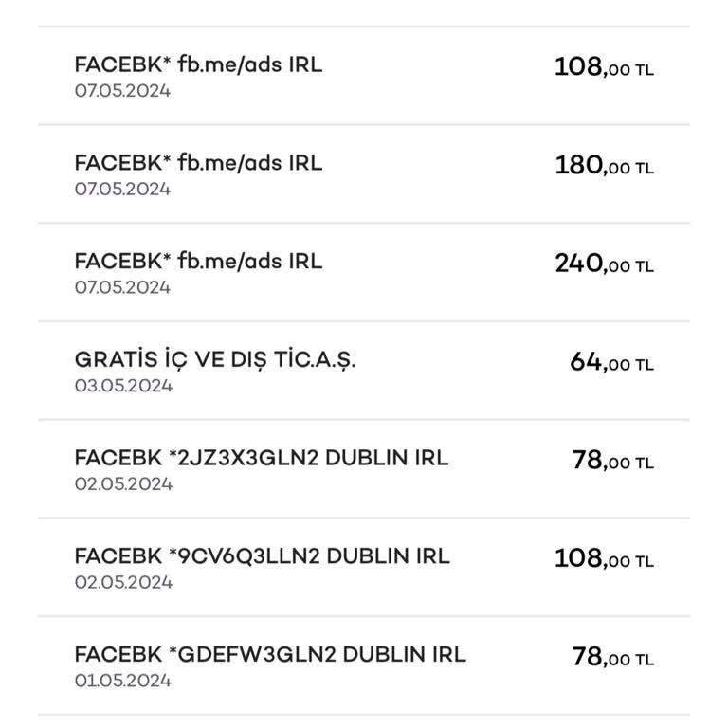The image size is (728, 728).
Task: Open the 240,00 TL fb.me/ads transaction
Action: [x=364, y=273]
